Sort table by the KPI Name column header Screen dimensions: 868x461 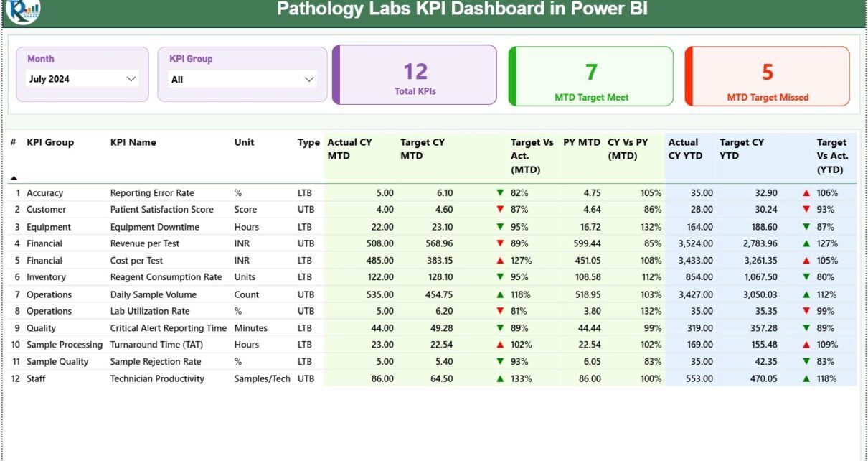click(133, 142)
